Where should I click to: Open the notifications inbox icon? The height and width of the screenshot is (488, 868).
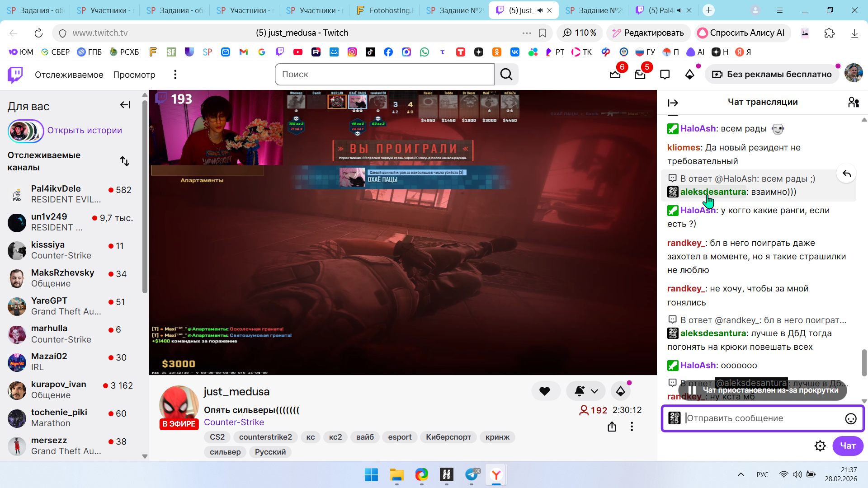click(x=640, y=75)
